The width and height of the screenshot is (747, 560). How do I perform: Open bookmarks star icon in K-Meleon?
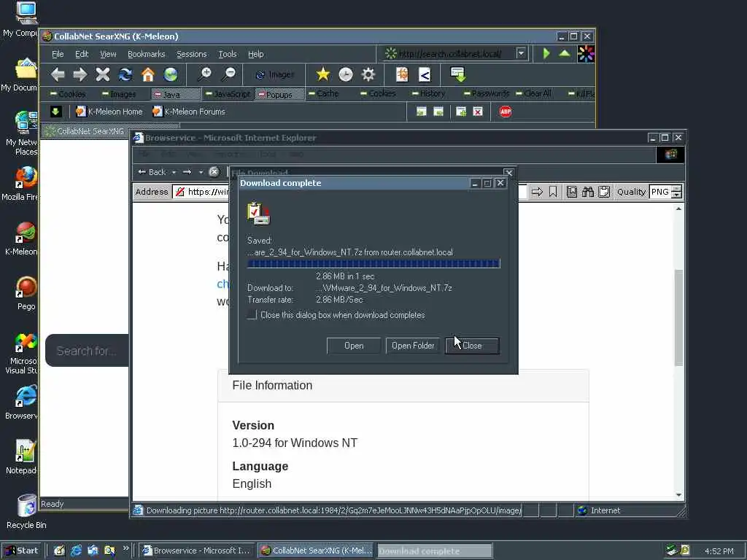point(323,74)
